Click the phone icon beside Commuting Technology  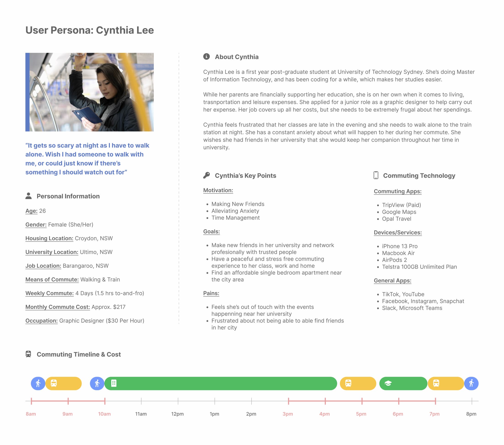pos(376,175)
